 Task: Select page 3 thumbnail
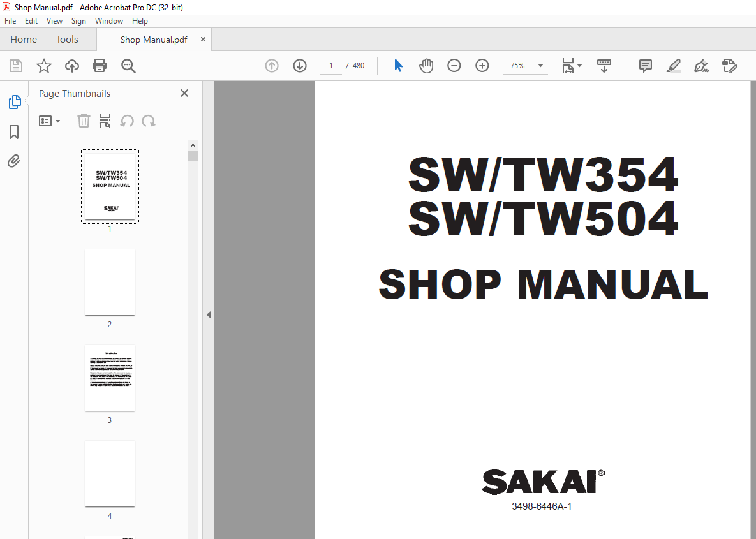(110, 378)
